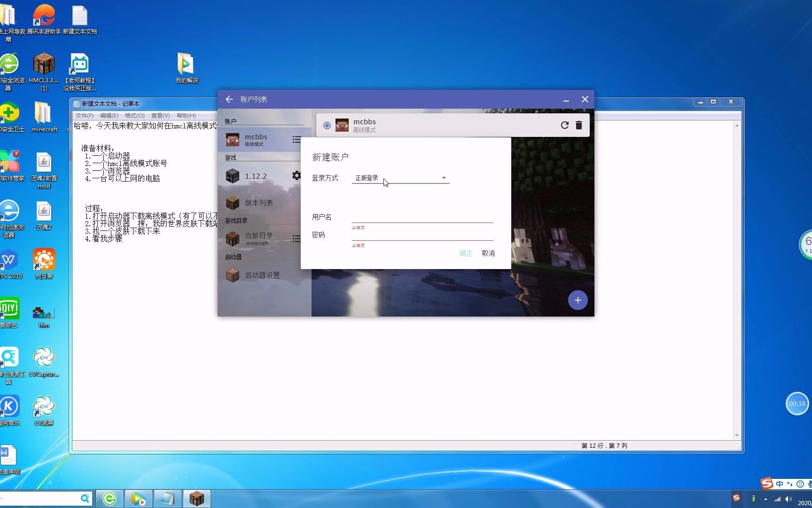
Task: Click the HMCL crafting table taskbar icon
Action: pos(196,499)
